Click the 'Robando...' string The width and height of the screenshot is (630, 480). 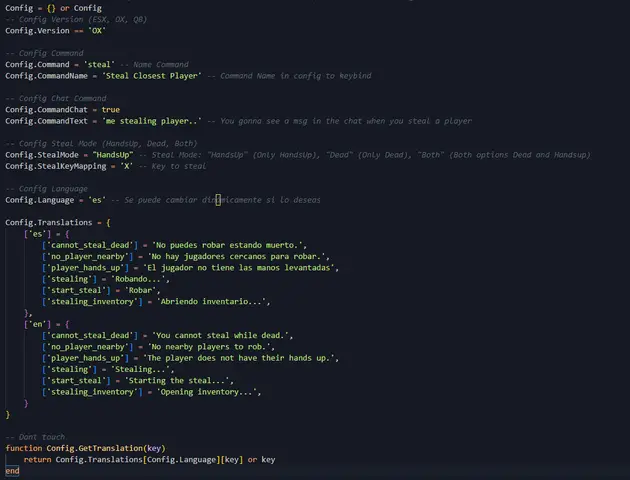[138, 279]
